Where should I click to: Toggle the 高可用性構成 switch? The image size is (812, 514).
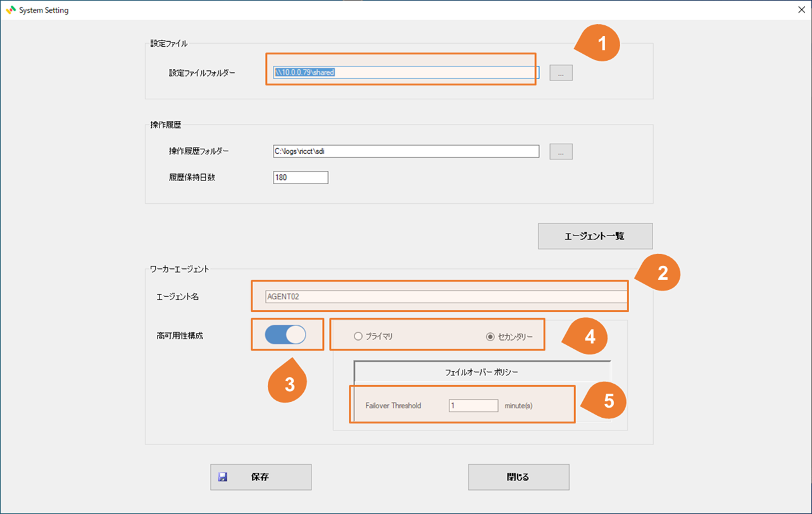pyautogui.click(x=285, y=335)
